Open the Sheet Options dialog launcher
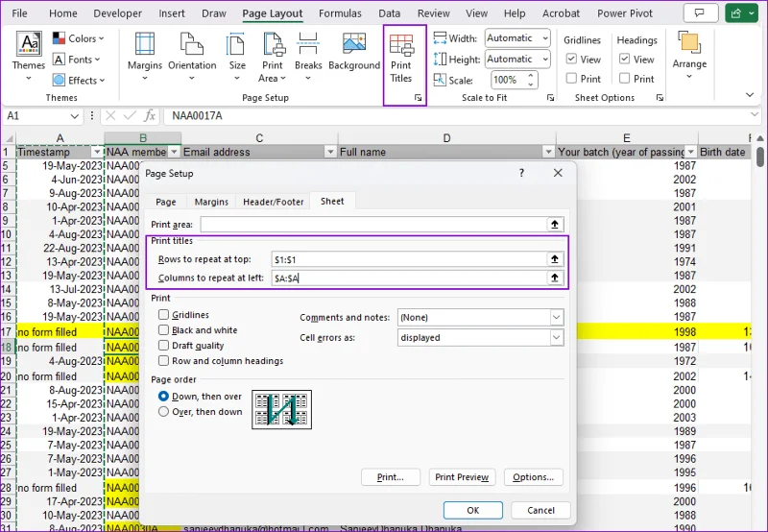This screenshot has width=768, height=532. (660, 98)
